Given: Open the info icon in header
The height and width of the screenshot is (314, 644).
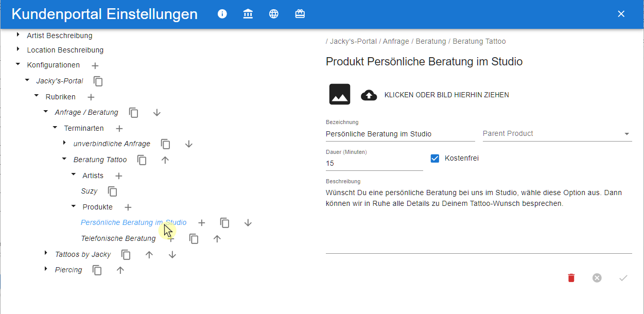Looking at the screenshot, I should point(222,14).
